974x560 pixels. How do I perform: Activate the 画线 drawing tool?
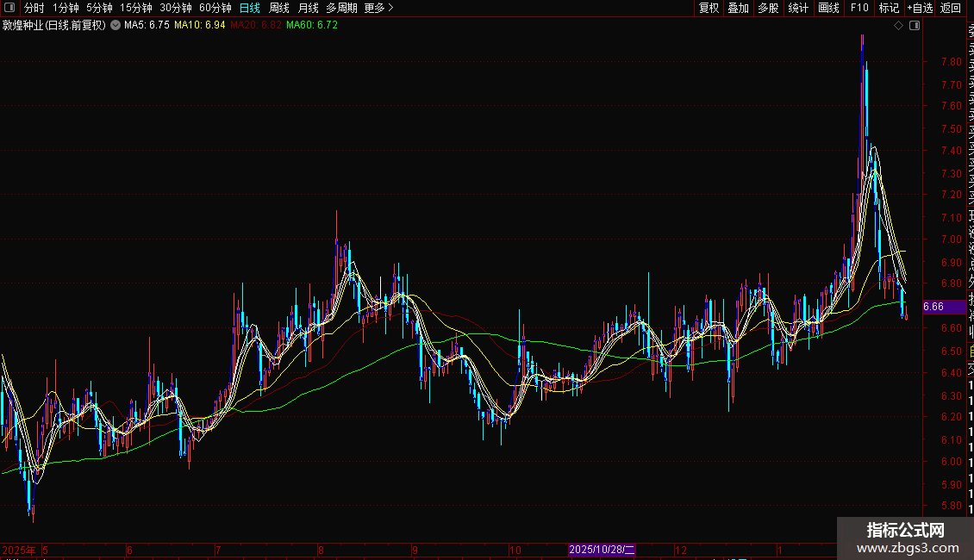point(828,8)
